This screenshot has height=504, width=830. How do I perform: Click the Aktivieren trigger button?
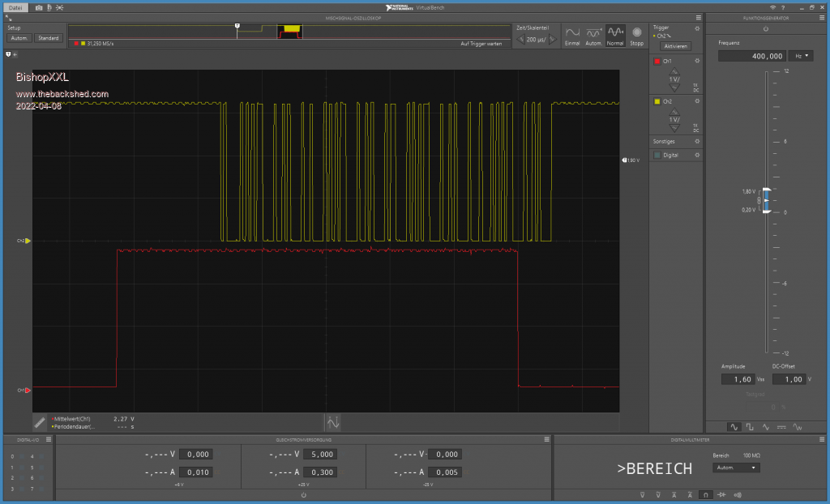coord(675,46)
